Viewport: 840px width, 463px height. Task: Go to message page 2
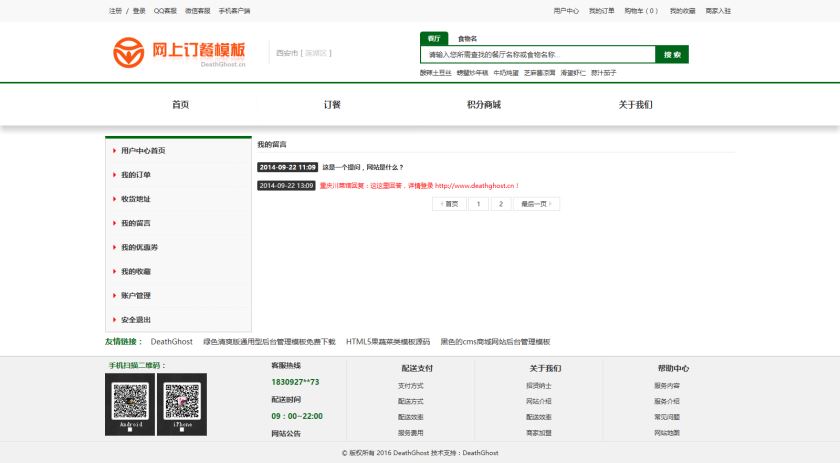(501, 204)
